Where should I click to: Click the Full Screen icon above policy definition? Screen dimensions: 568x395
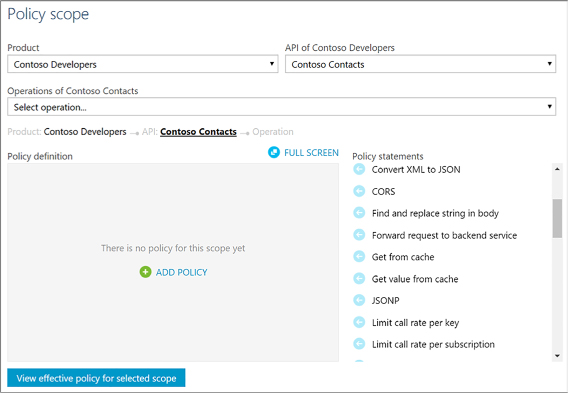(274, 152)
